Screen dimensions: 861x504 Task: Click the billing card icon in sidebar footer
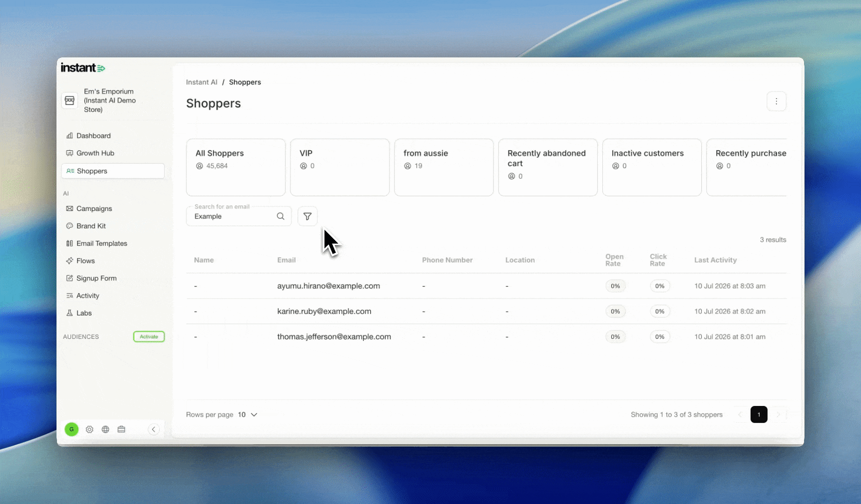point(121,429)
